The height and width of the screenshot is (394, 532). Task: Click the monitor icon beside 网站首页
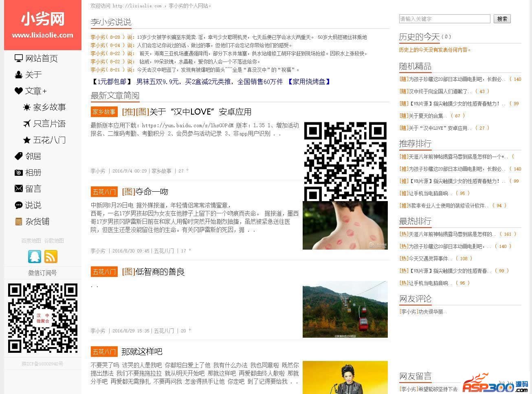[19, 58]
